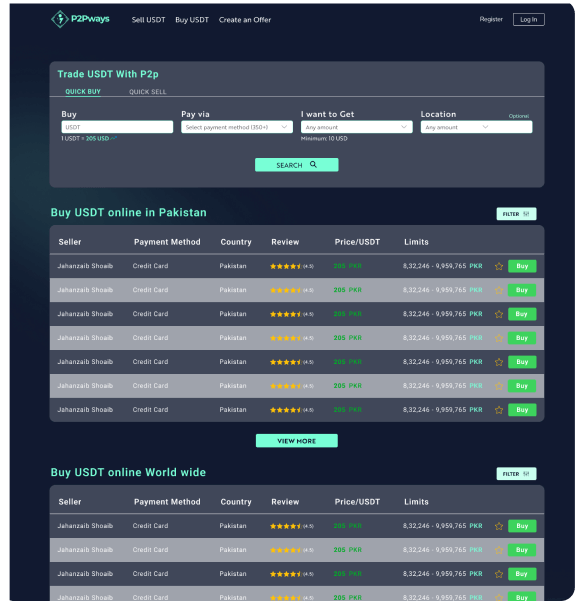This screenshot has width=575, height=601.
Task: Click the Search button
Action: (x=297, y=165)
